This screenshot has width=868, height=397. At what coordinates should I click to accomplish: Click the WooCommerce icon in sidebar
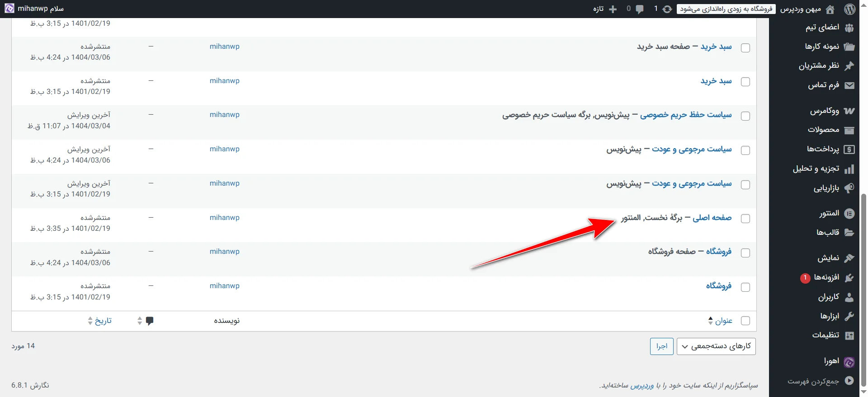tap(849, 111)
